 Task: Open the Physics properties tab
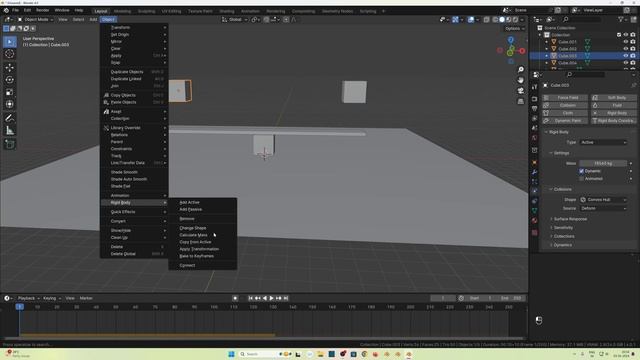(534, 191)
